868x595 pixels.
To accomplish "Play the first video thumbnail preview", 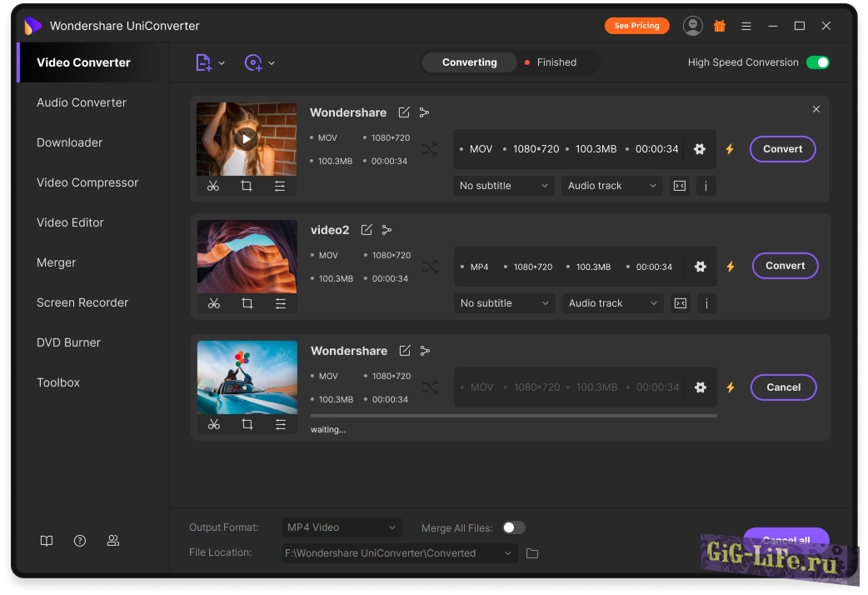I will point(245,138).
